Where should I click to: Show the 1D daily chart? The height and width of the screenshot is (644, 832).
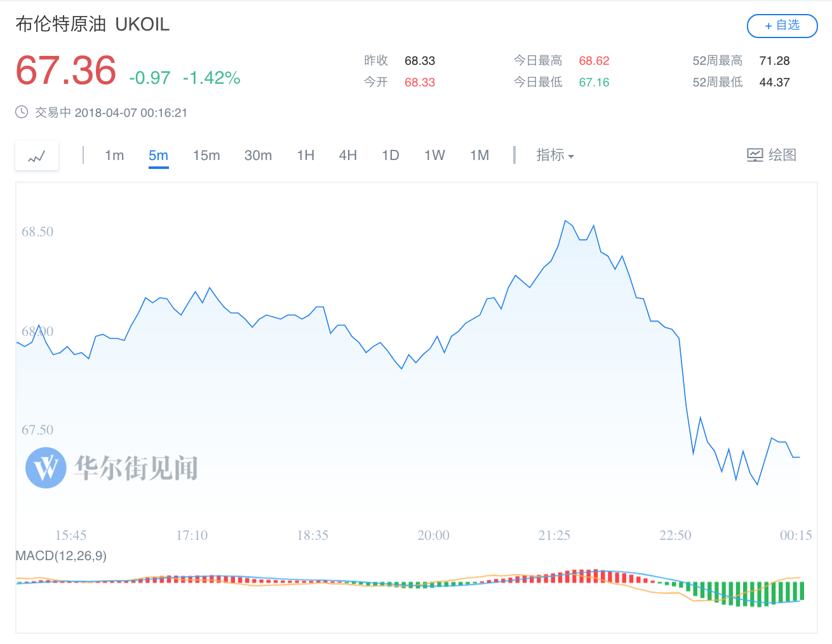click(x=390, y=156)
